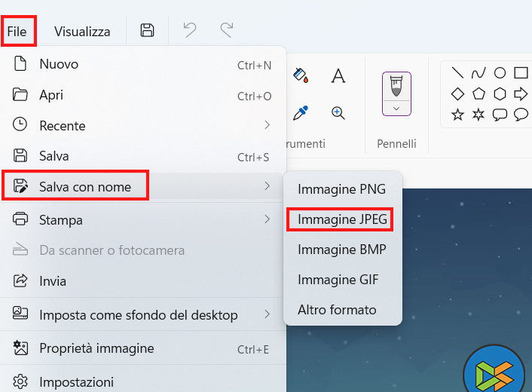Open Impostazioni from the File menu
This screenshot has height=392, width=532.
tap(142, 381)
